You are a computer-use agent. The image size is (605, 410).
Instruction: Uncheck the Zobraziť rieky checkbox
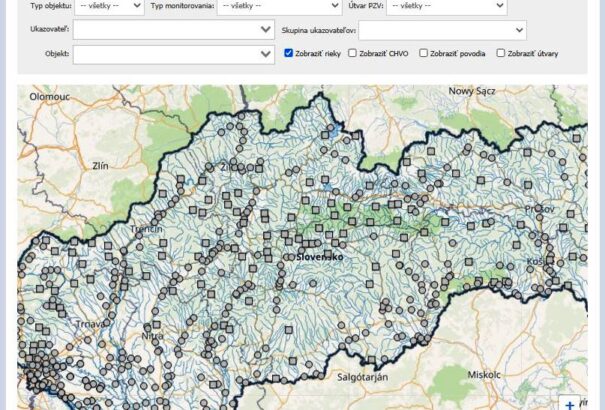point(289,53)
